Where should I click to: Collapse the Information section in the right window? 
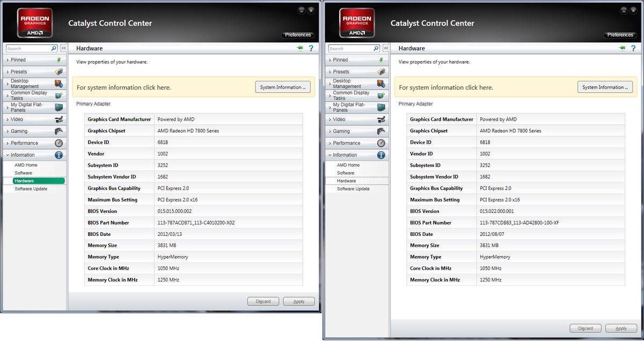[357, 155]
